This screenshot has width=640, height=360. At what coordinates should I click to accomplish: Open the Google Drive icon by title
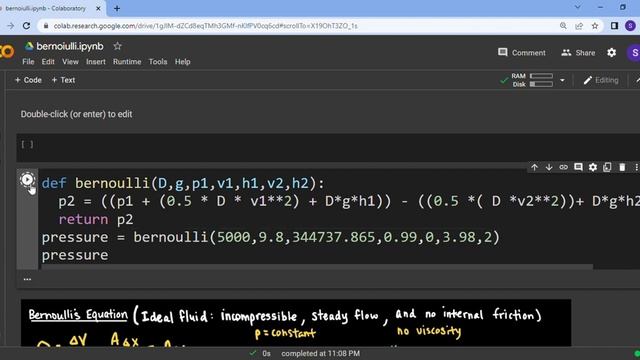[29, 46]
